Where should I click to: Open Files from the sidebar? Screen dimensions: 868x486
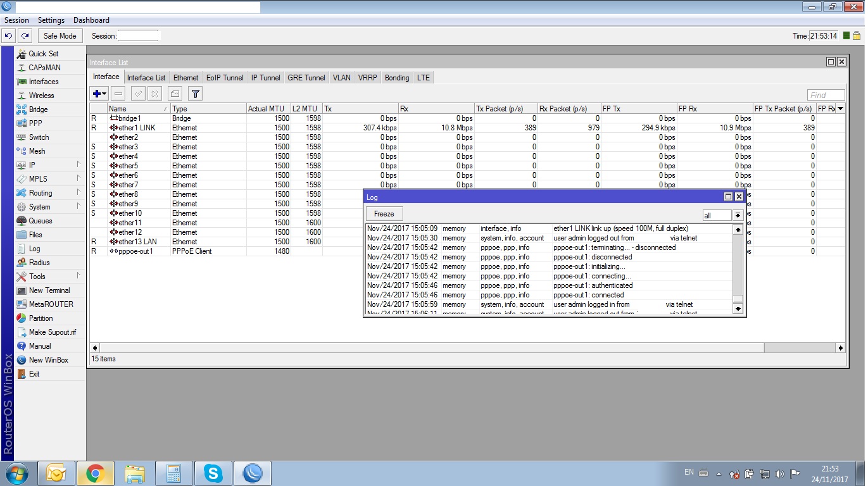[x=35, y=235]
